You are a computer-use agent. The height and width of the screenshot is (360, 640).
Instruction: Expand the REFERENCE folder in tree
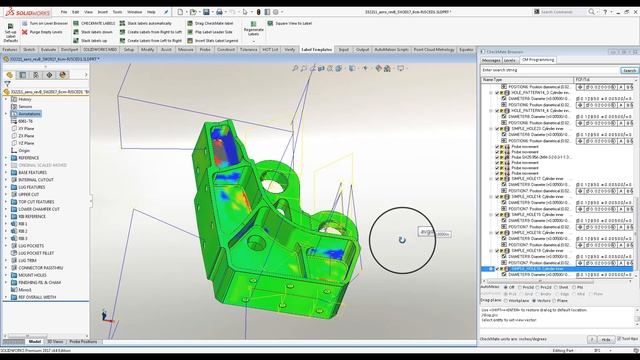(6, 158)
